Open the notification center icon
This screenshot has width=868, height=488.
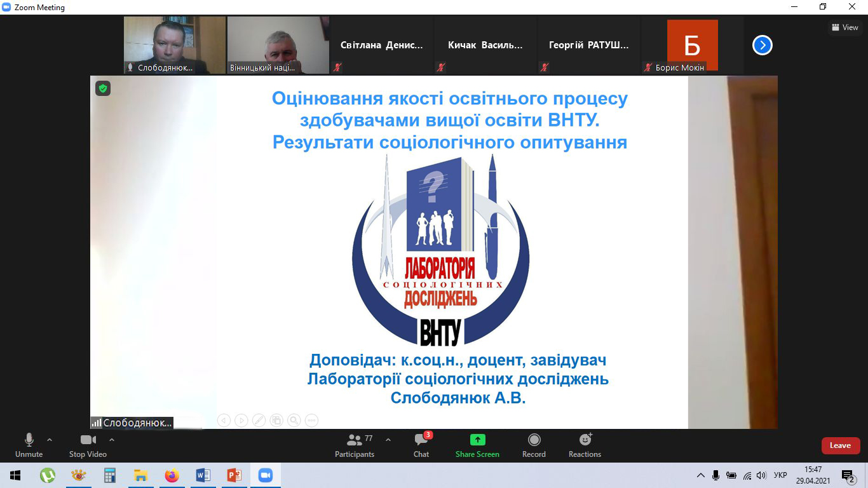coord(848,475)
